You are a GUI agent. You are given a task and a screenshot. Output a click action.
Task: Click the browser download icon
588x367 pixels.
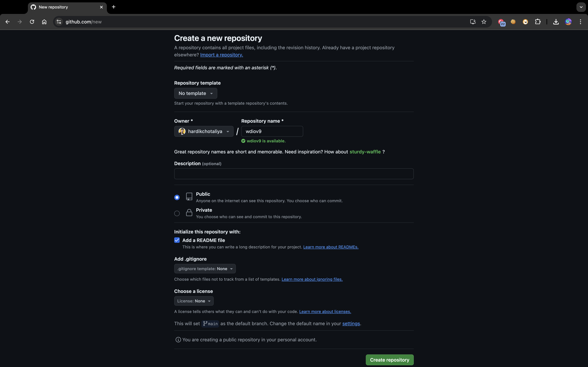(x=556, y=22)
